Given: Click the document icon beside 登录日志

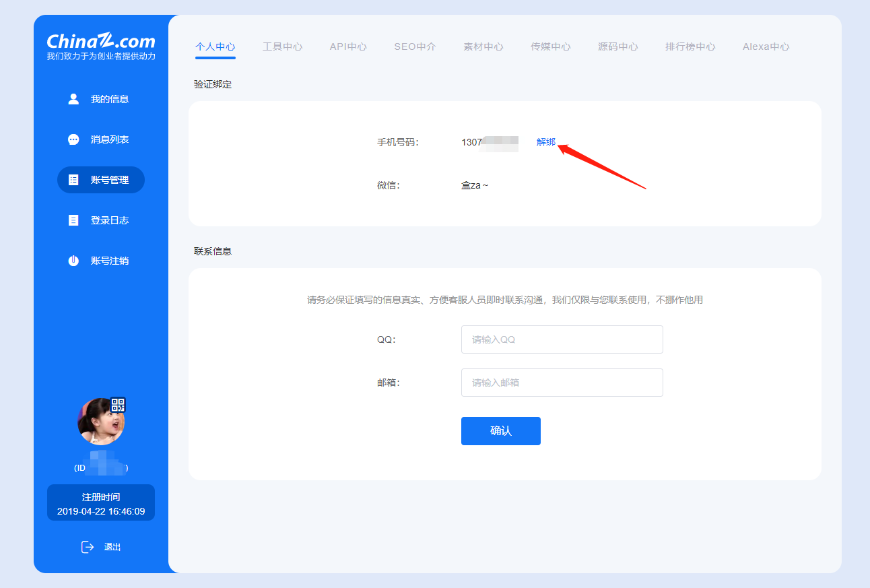Looking at the screenshot, I should [74, 220].
